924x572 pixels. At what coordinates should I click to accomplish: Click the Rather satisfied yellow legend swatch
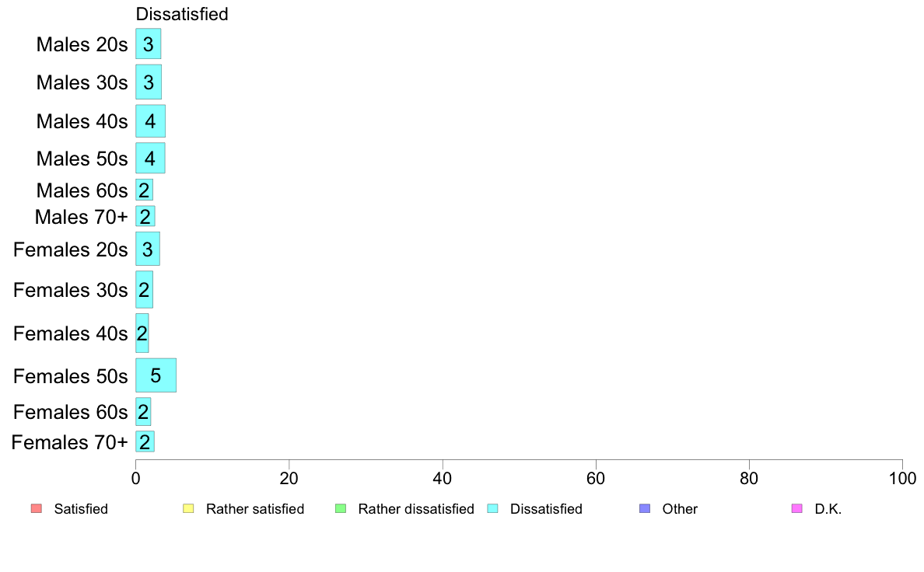tap(188, 508)
